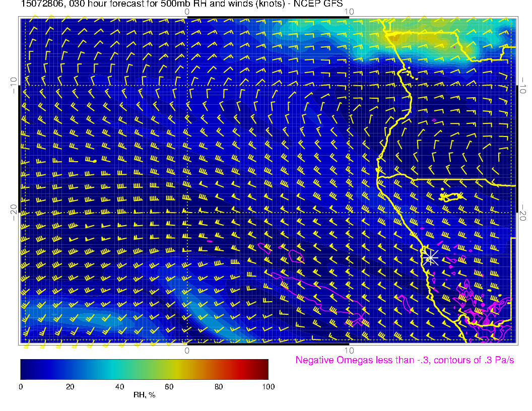This screenshot has width=532, height=411.
Task: Pick the cyan 40% area on the colorbar
Action: [119, 369]
